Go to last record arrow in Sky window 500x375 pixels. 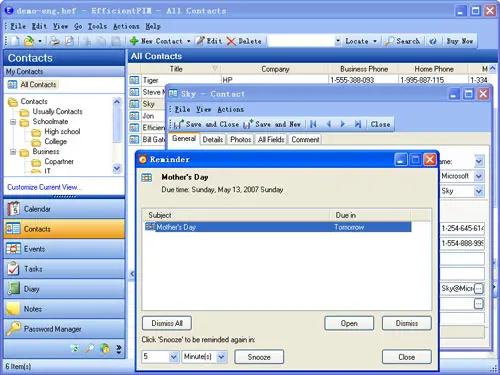coord(357,124)
